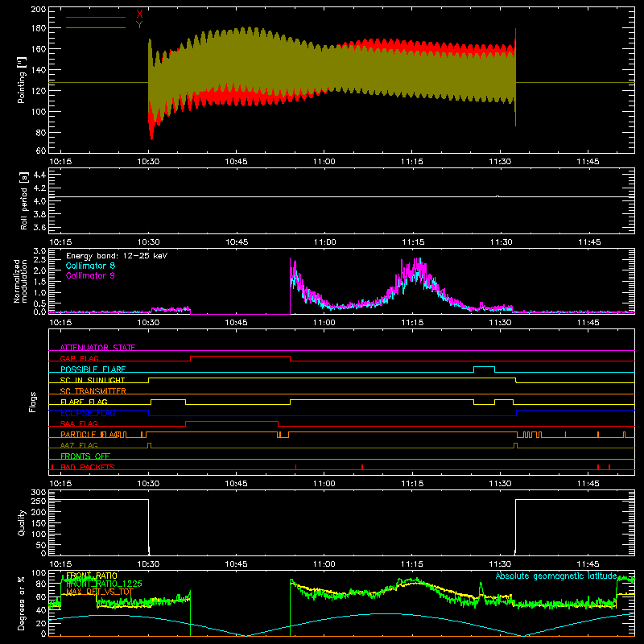Click the olive "Y" legend label
644x644 pixels.
point(139,25)
